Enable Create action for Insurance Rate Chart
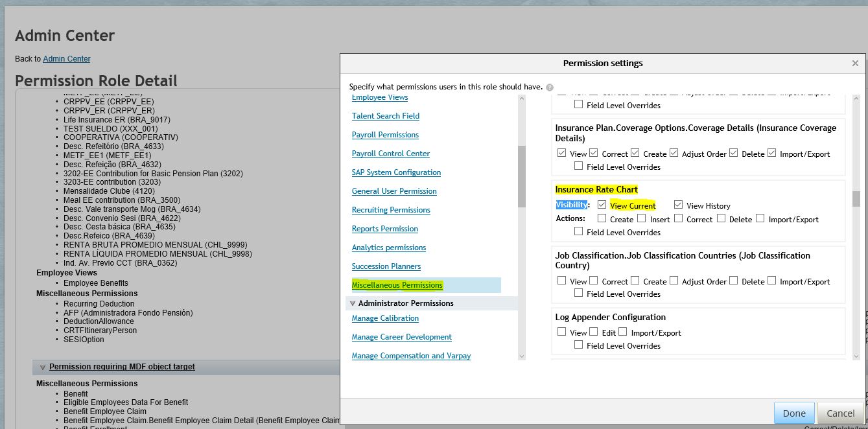The height and width of the screenshot is (429, 868). pyautogui.click(x=602, y=218)
